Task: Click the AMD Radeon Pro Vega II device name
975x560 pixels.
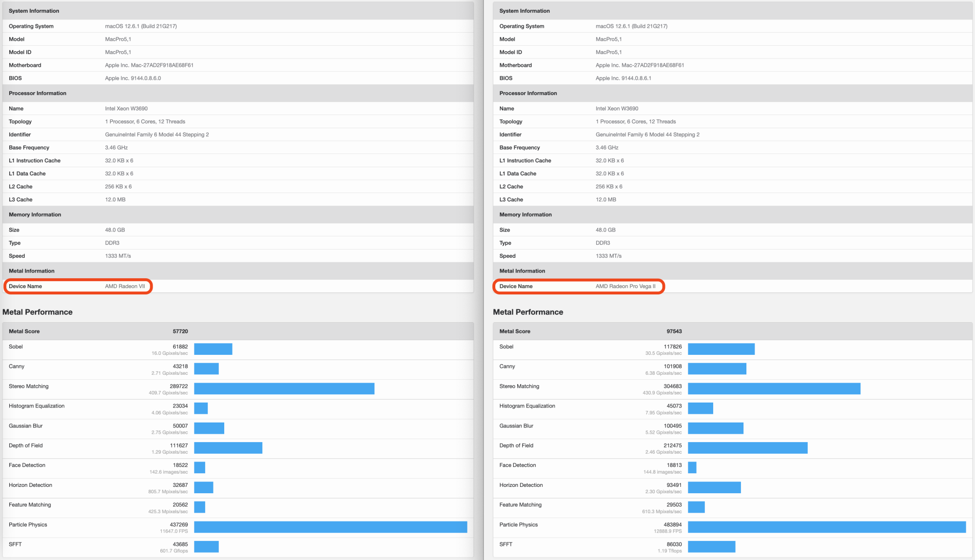Action: 625,286
